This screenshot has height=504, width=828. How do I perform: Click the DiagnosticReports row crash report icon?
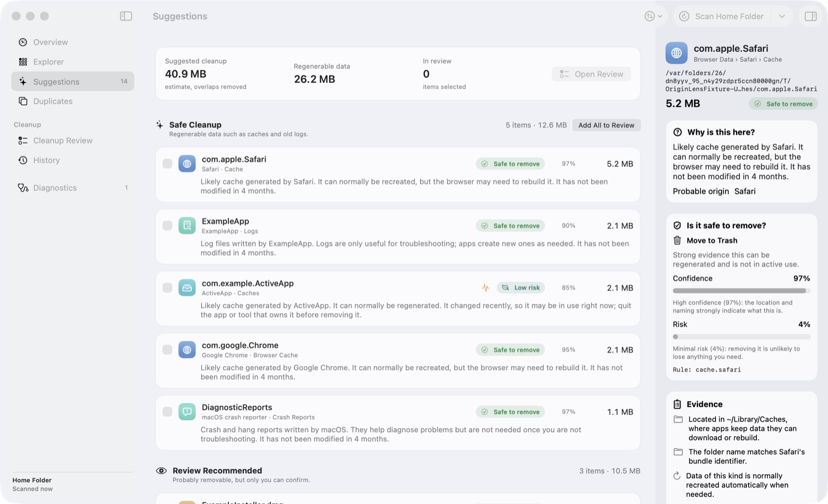click(x=187, y=412)
